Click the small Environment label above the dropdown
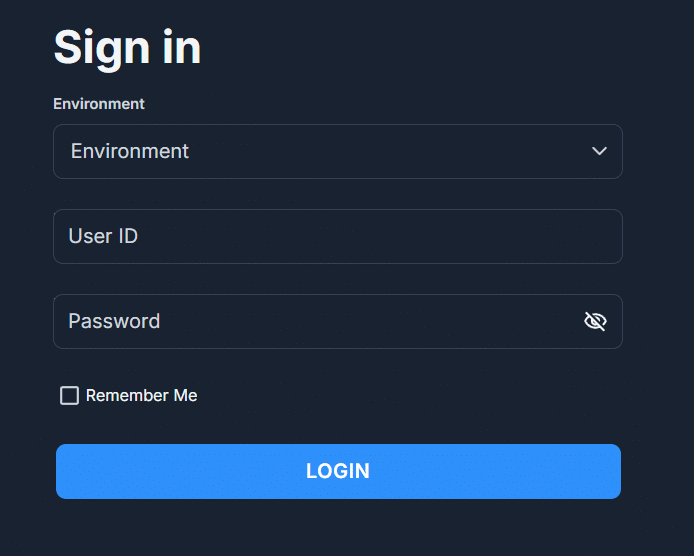This screenshot has height=556, width=694. click(99, 104)
